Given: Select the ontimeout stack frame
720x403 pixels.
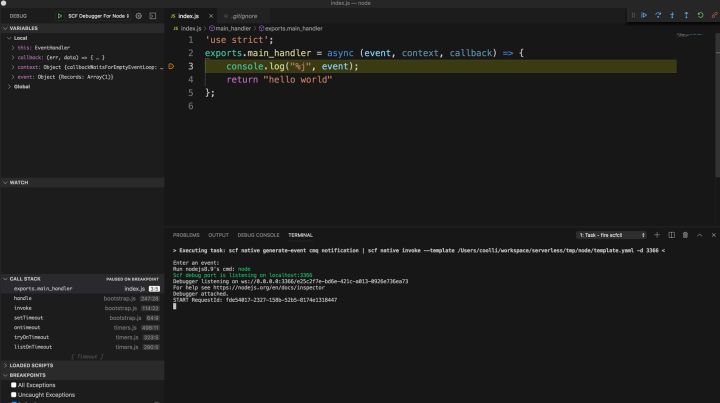Looking at the screenshot, I should [83, 327].
